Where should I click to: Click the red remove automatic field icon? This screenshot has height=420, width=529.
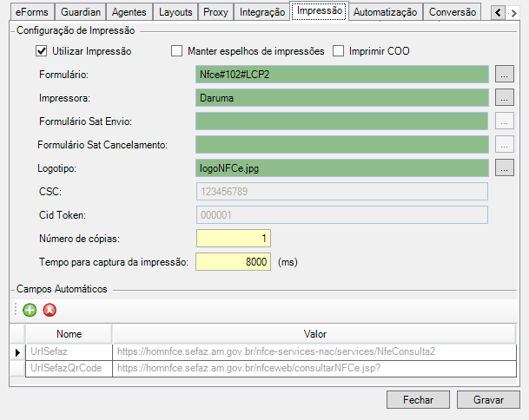(x=50, y=310)
